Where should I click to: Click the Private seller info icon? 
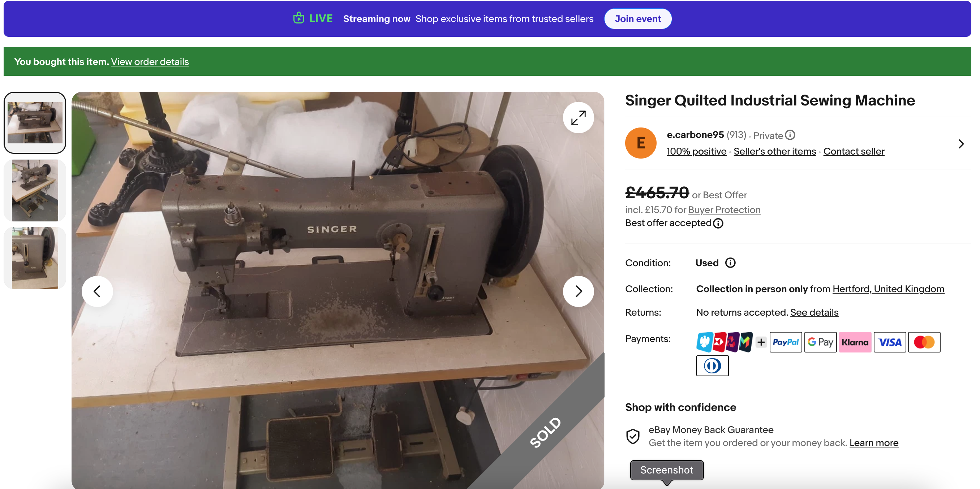[790, 135]
